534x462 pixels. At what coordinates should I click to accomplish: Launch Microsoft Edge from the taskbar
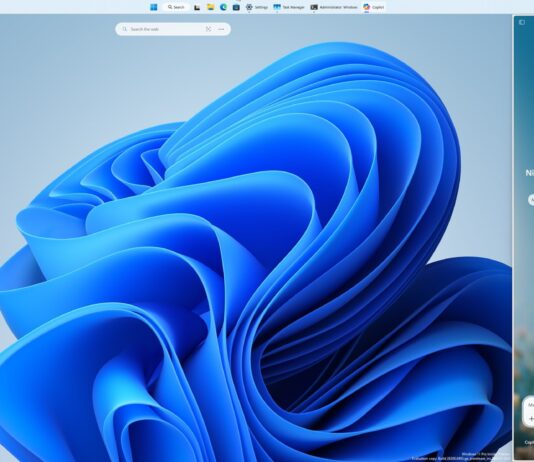tap(223, 7)
